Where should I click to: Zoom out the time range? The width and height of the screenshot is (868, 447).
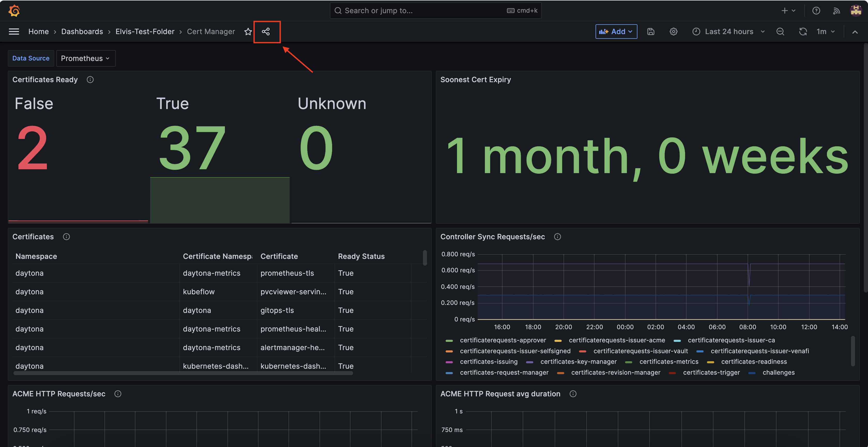click(780, 31)
